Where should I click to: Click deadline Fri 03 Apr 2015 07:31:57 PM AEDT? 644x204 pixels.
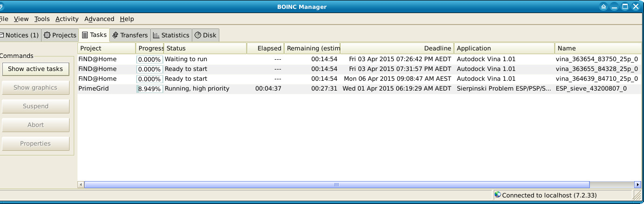tap(400, 69)
